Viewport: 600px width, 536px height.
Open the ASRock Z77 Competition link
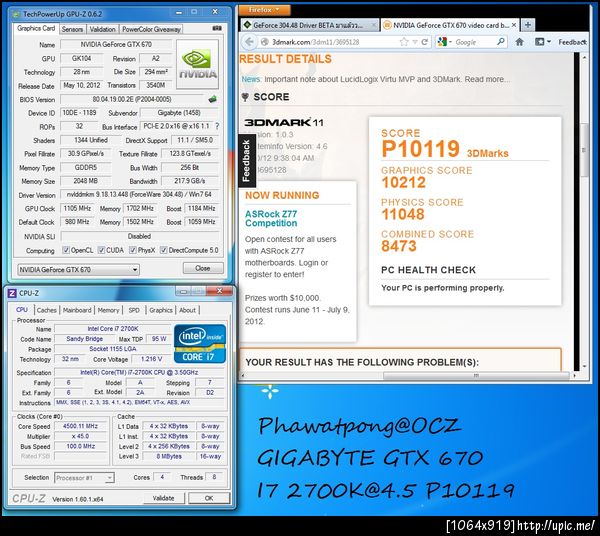click(x=271, y=218)
